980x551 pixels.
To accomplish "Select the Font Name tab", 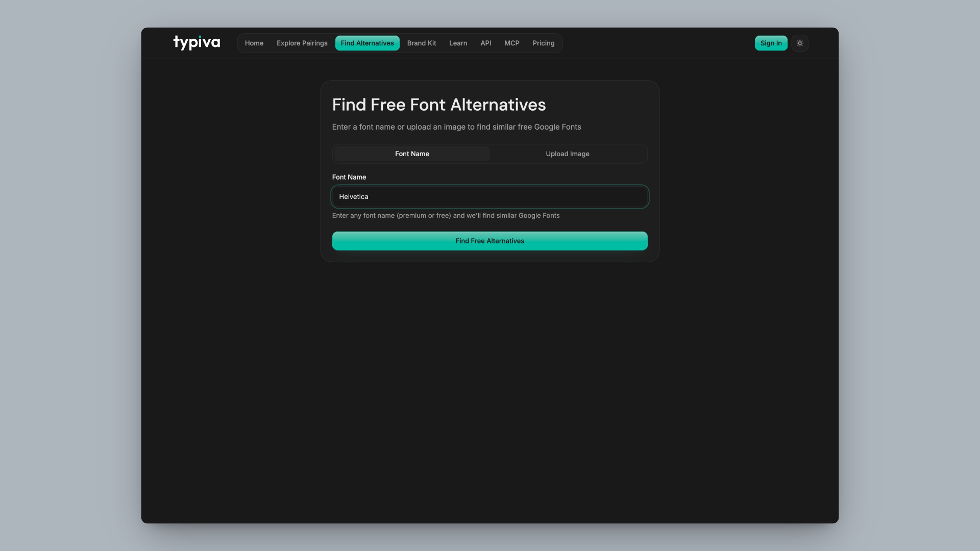I will (411, 154).
